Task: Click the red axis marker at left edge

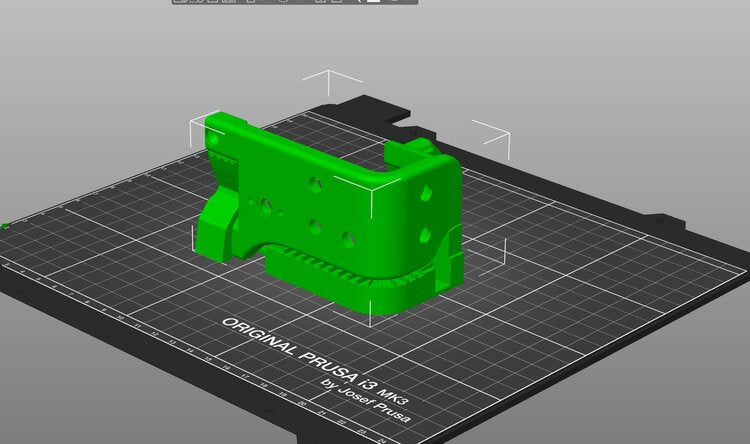Action: tap(5, 263)
